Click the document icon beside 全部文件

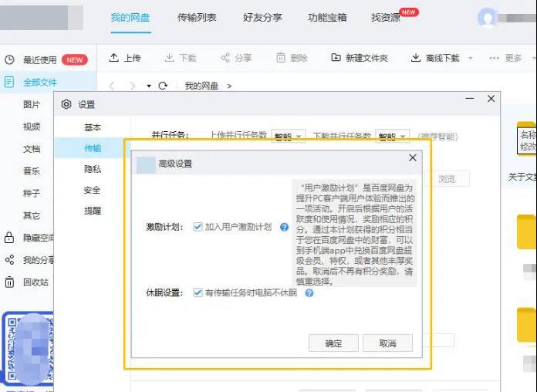coord(9,83)
